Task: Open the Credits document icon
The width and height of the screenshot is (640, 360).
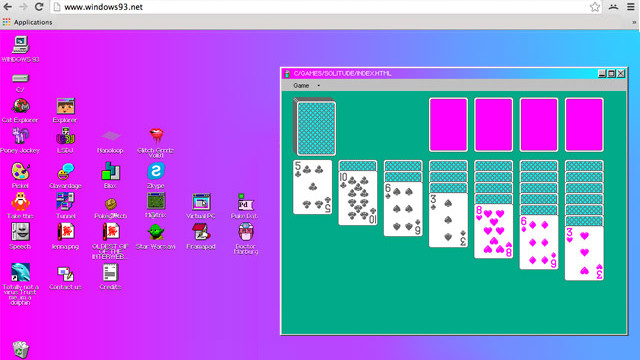Action: coord(110,273)
